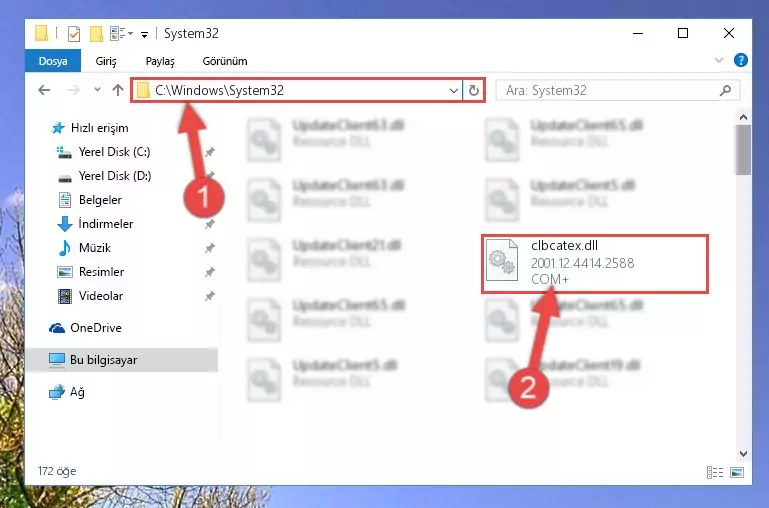The width and height of the screenshot is (769, 508).
Task: Click the scroll up arrow of file list
Action: 743,117
